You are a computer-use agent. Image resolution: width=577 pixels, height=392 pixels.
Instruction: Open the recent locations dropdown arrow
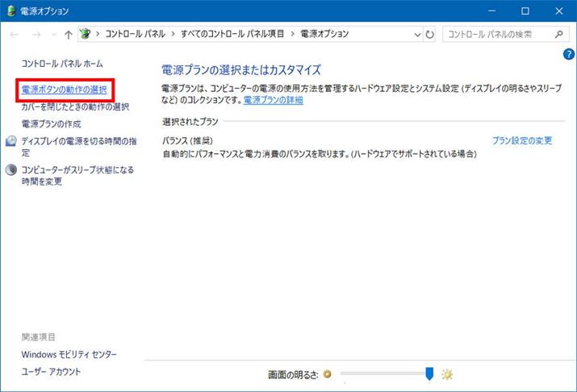[54, 35]
